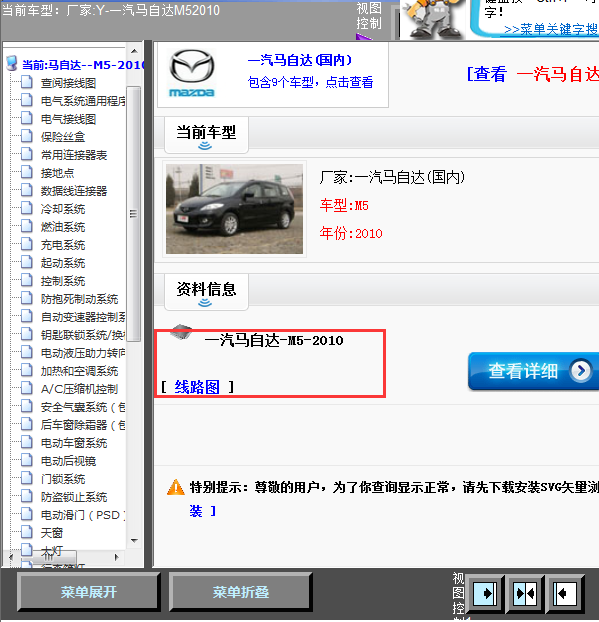
Task: Click the mechanic mascot image at top
Action: tap(433, 19)
